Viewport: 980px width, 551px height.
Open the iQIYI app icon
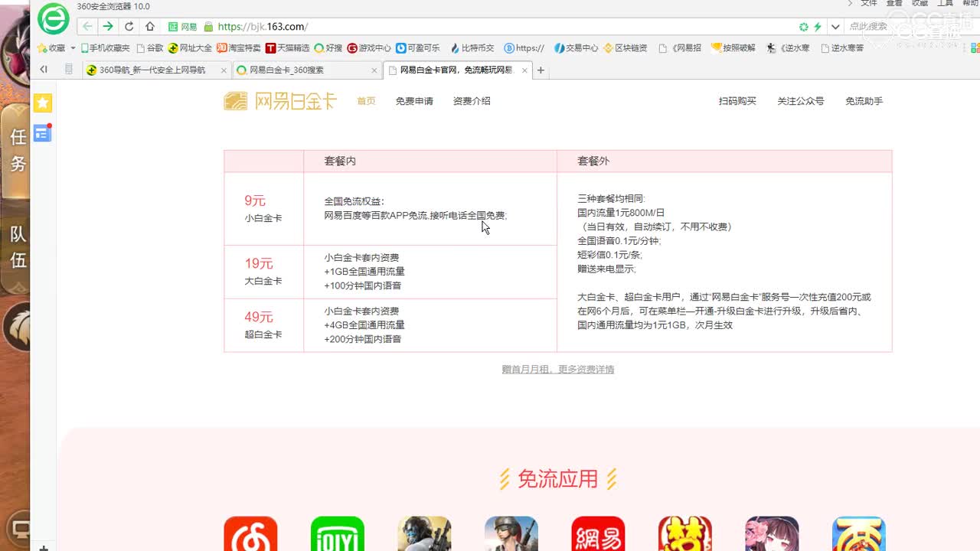[x=338, y=533]
